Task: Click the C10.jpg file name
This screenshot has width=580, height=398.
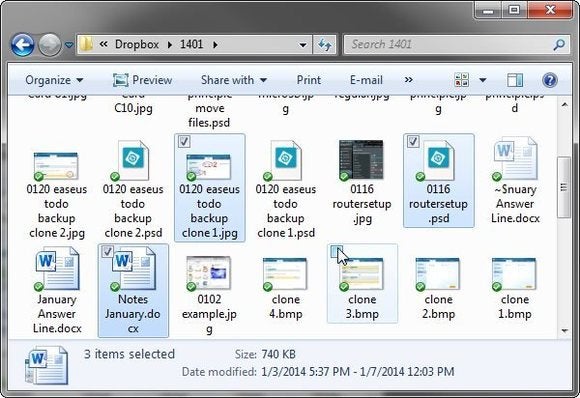Action: 133,108
